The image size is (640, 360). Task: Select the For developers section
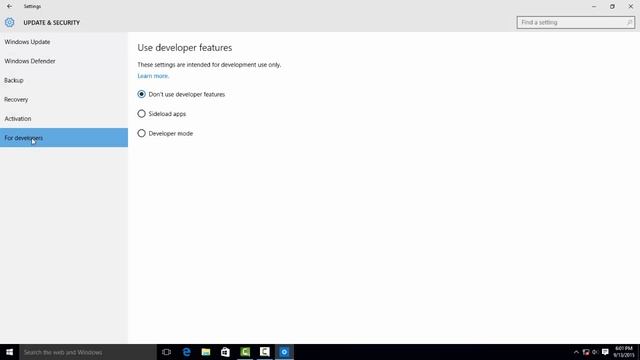[x=64, y=138]
